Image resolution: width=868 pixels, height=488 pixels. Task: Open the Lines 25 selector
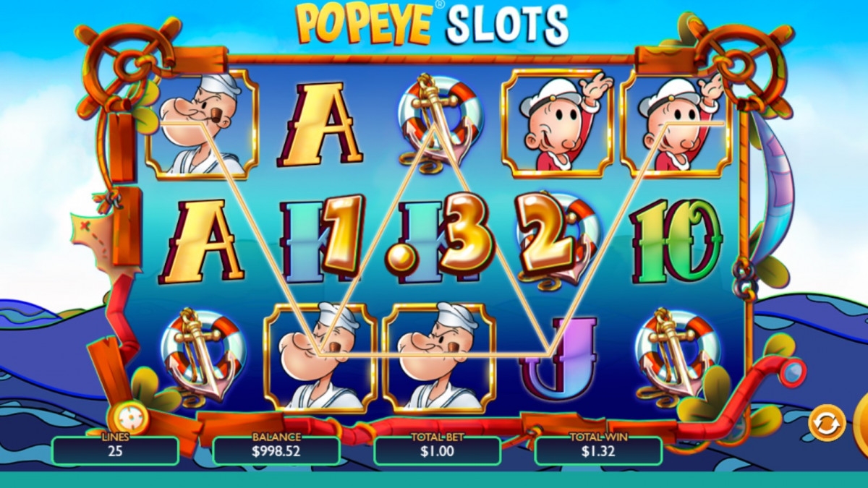116,450
